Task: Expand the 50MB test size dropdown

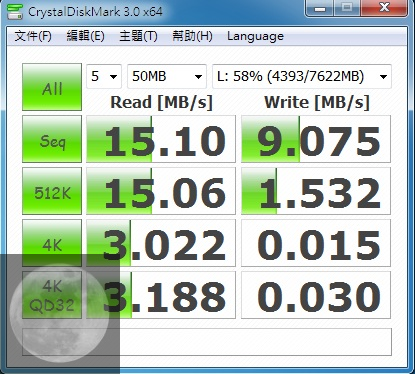Action: (167, 76)
